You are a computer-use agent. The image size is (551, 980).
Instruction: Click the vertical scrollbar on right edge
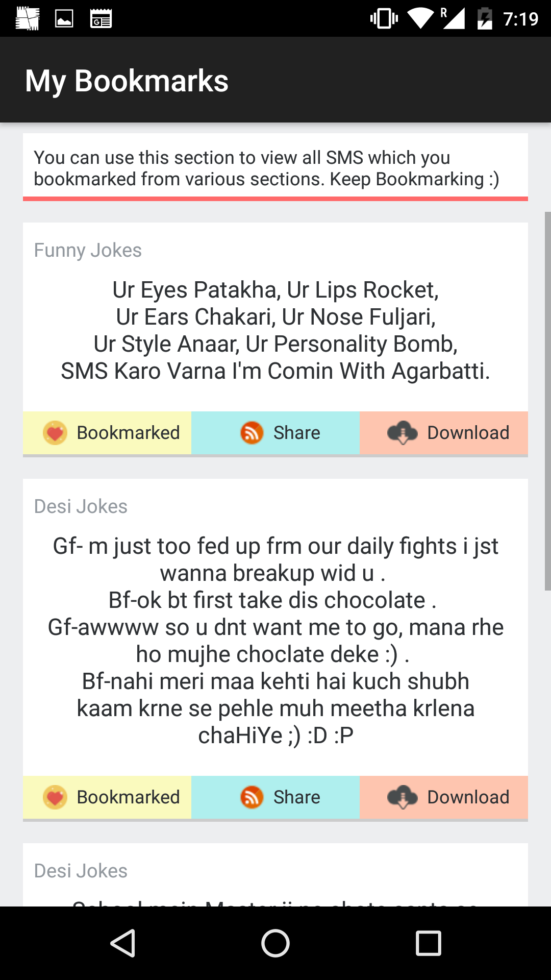(x=547, y=401)
